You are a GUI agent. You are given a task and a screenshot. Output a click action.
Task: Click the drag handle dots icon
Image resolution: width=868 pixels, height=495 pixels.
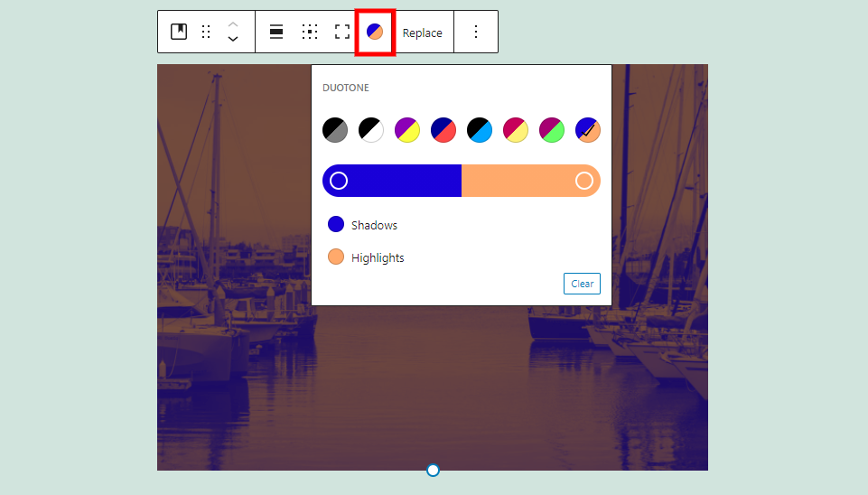(x=206, y=32)
